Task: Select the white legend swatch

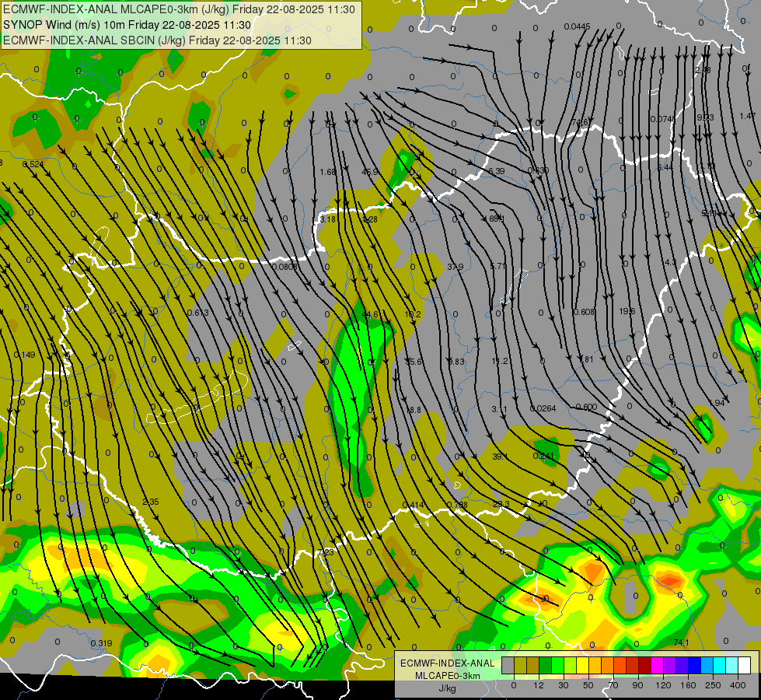Action: click(x=744, y=665)
